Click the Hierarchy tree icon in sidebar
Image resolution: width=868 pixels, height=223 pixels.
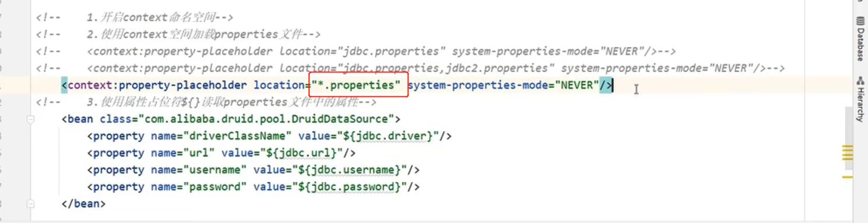point(860,81)
